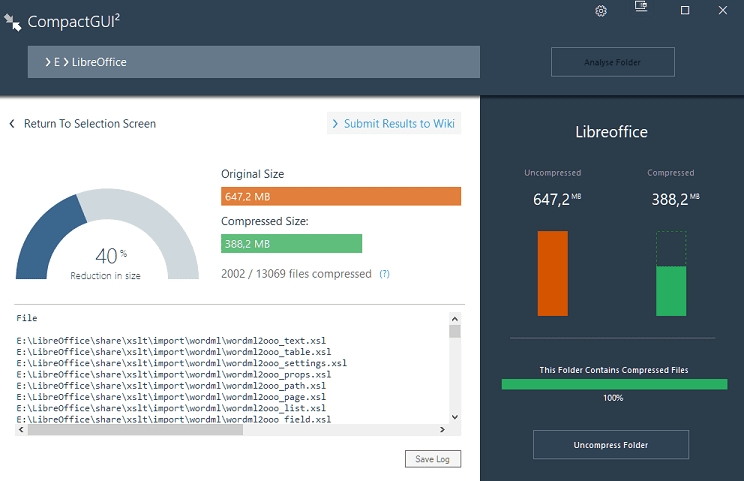Click Return To Selection Screen
Viewport: 744px width, 481px height.
tap(90, 124)
